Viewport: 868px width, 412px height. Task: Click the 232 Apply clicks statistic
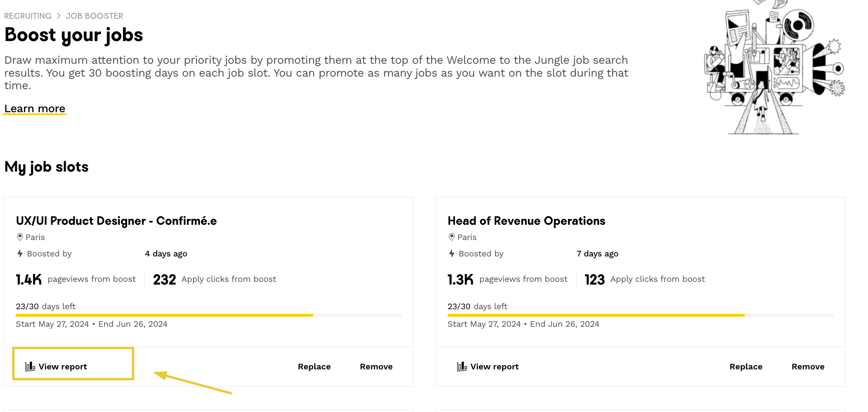(164, 279)
